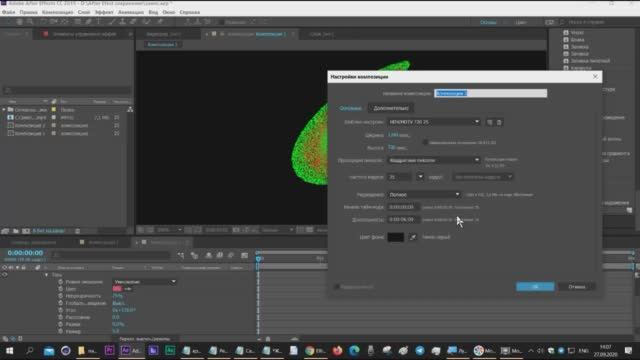Viewport: 640px width, 360px height.
Task: Open the Слой menu
Action: (x=84, y=12)
